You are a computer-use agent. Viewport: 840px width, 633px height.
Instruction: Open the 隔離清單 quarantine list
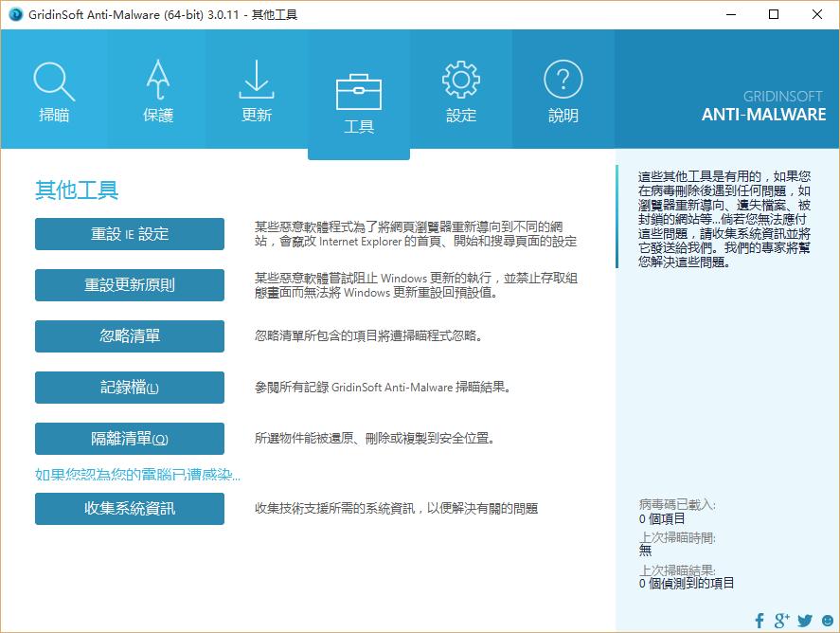[x=130, y=439]
